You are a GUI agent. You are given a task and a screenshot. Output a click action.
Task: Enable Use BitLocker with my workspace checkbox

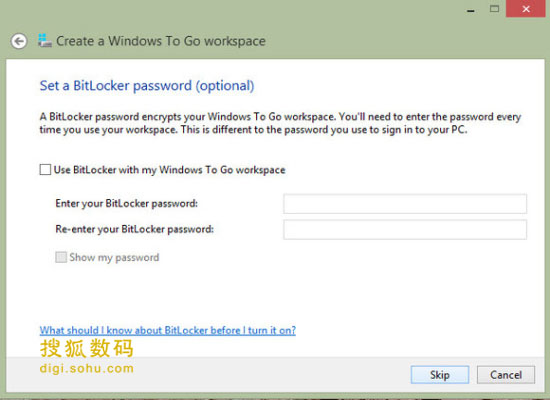(45, 169)
